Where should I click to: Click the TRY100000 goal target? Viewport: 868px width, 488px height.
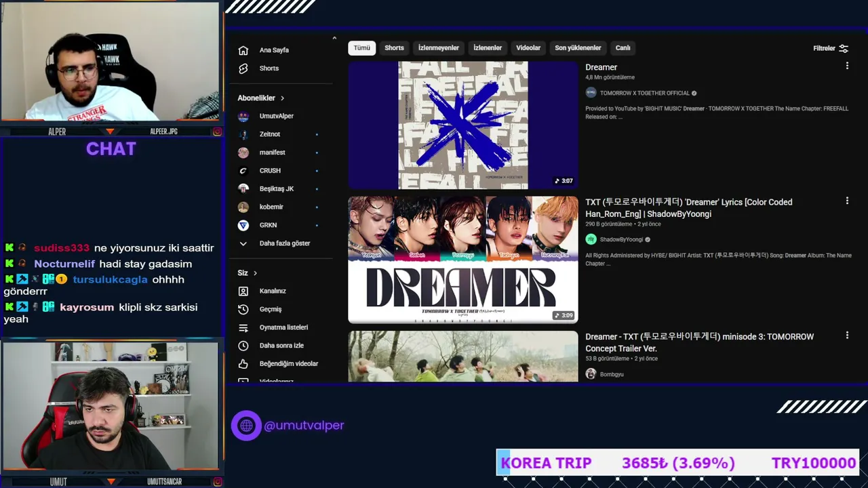pyautogui.click(x=814, y=464)
